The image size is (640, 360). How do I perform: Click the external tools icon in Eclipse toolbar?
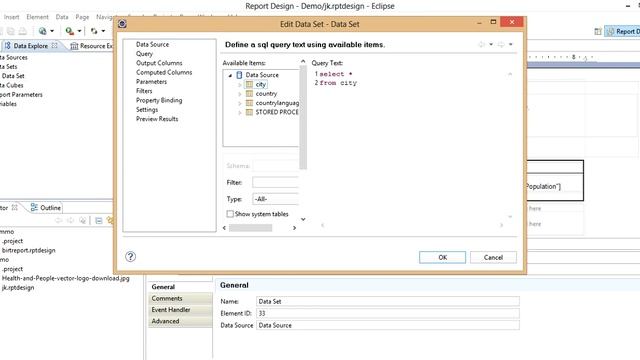[x=94, y=31]
